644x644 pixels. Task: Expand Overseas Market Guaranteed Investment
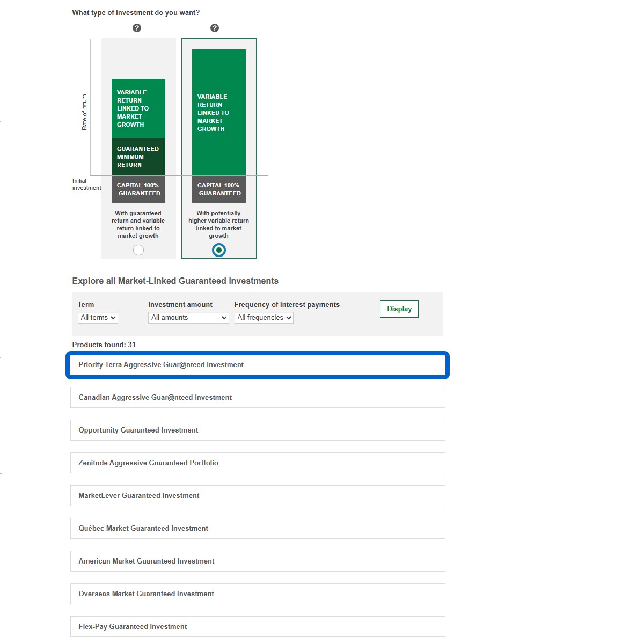point(258,594)
